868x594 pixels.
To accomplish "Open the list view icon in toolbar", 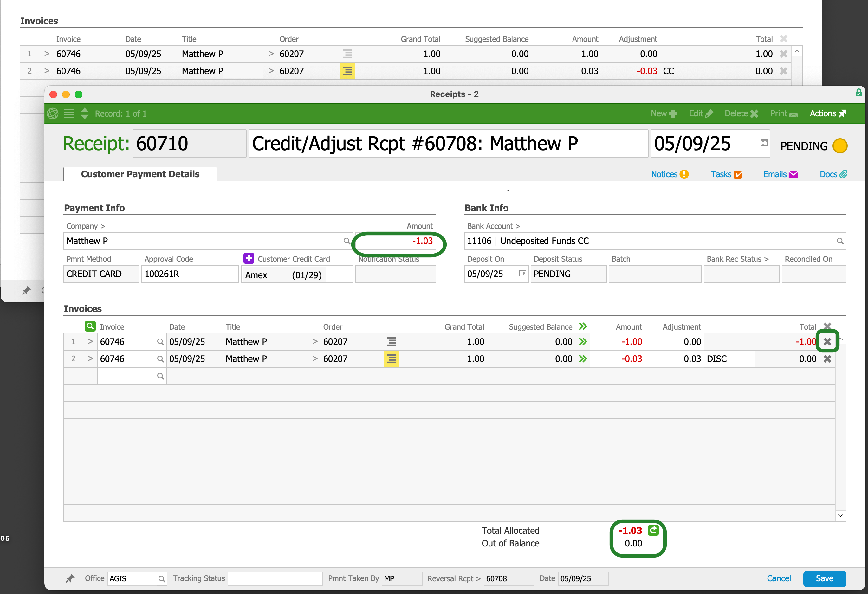I will 69,113.
